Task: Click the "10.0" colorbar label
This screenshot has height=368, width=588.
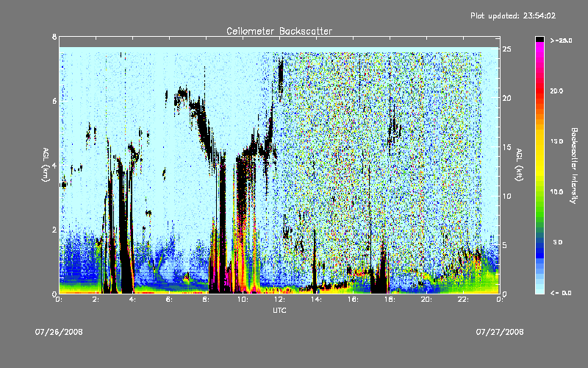Action: pyautogui.click(x=556, y=192)
